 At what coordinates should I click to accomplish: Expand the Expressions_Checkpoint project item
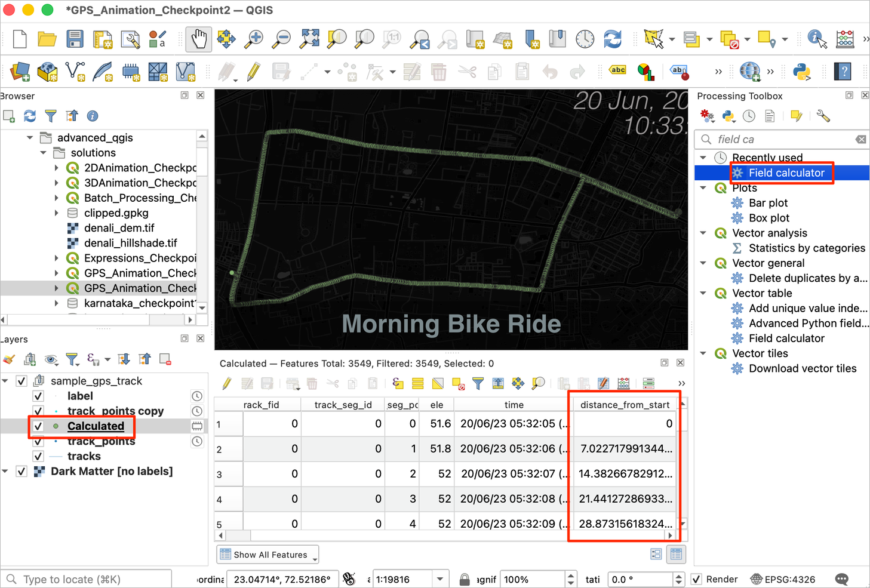tap(57, 258)
